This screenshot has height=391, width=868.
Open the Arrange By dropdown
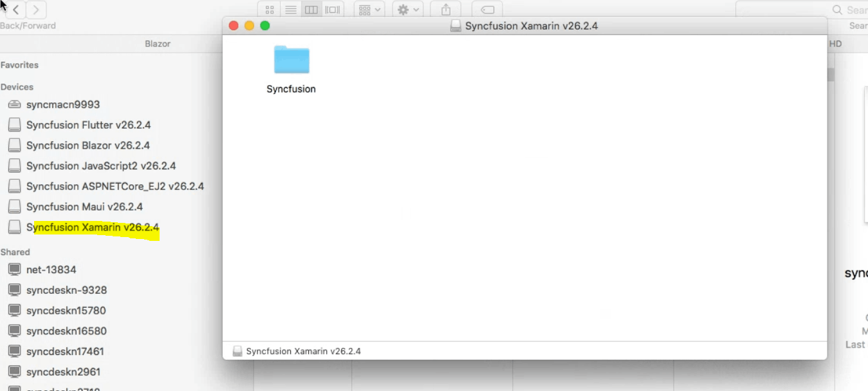(x=369, y=9)
